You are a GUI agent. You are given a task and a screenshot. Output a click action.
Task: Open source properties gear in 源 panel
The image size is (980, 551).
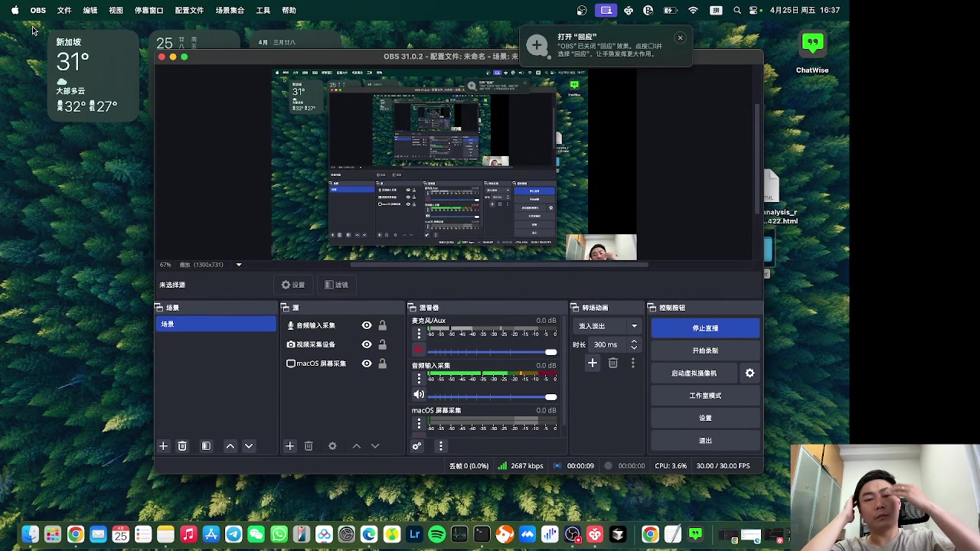coord(332,446)
